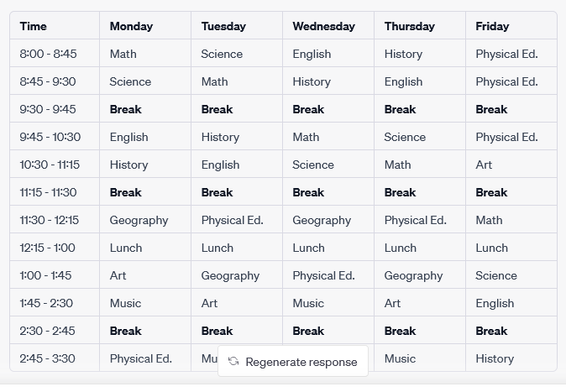Click Friday's Math cell at 11:30 - 12:15
The image size is (566, 392).
(489, 220)
